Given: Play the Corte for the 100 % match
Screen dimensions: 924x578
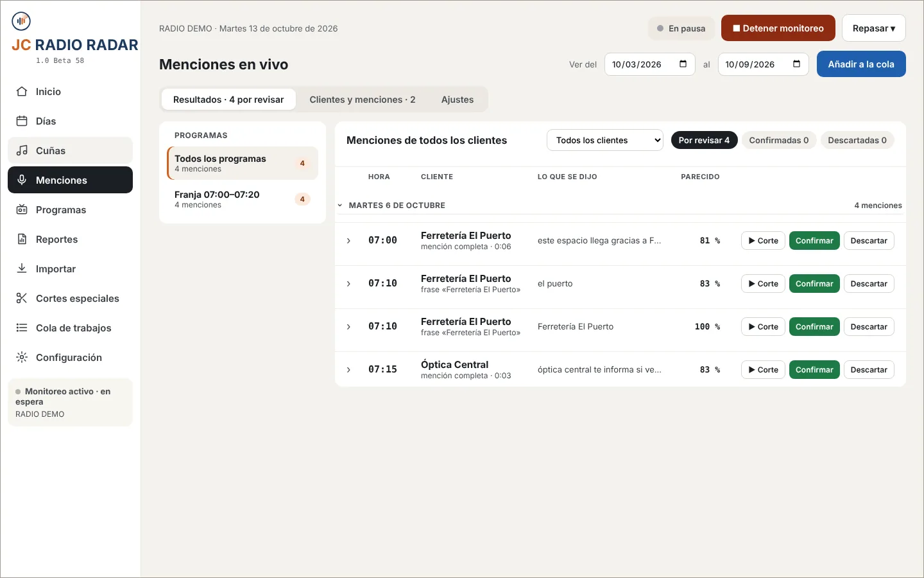Looking at the screenshot, I should 763,327.
